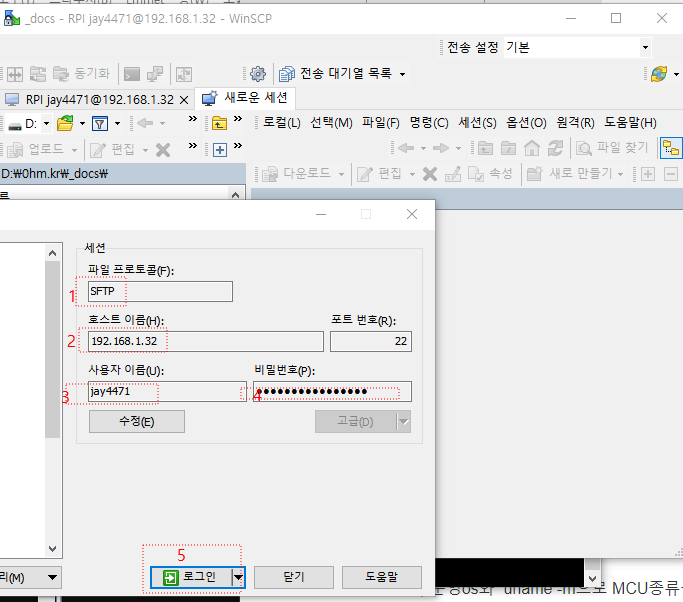Select the 새로운 세션 tab
This screenshot has height=602, width=683.
pos(245,98)
